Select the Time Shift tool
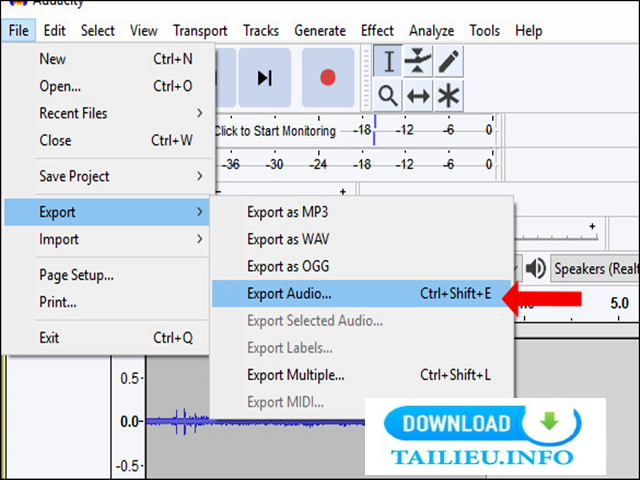This screenshot has height=480, width=640. pos(418,96)
